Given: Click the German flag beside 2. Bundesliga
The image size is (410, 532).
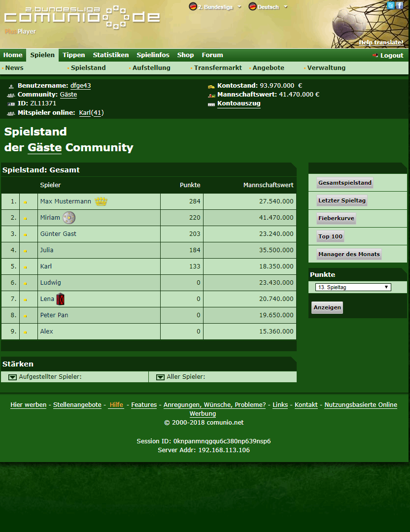Looking at the screenshot, I should tap(193, 7).
